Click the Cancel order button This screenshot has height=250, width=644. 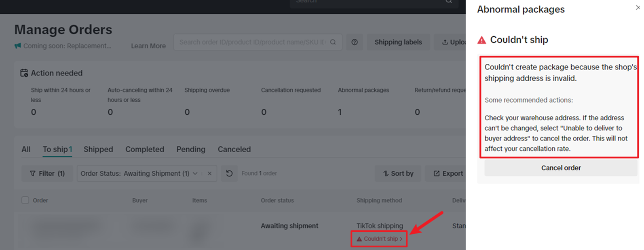[561, 168]
